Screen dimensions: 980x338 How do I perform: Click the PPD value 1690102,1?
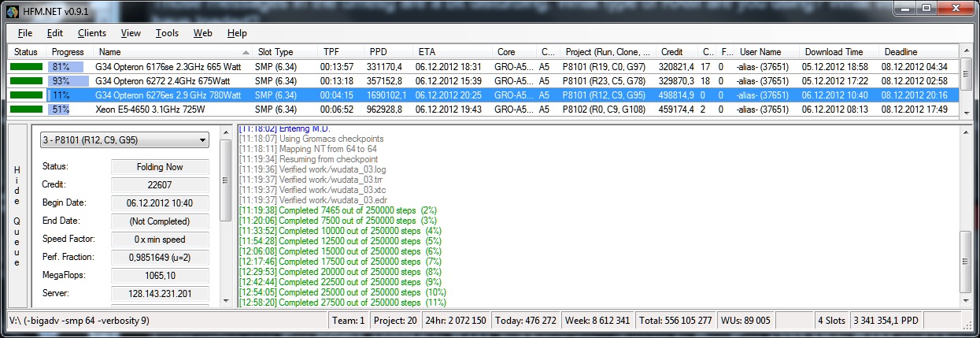pyautogui.click(x=389, y=95)
